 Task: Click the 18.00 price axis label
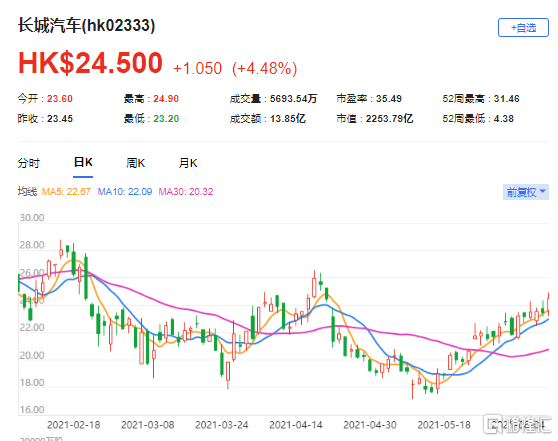coord(32,383)
